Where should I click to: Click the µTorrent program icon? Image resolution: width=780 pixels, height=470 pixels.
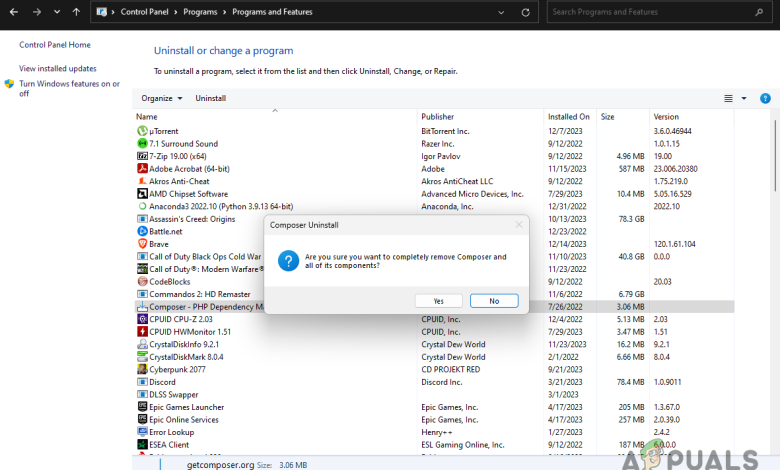(142, 131)
